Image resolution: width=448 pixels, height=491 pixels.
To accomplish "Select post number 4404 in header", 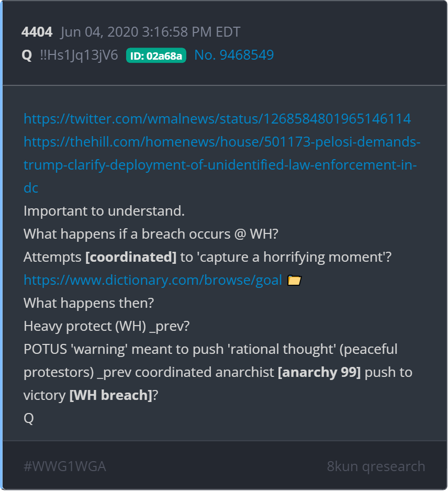I will coord(37,32).
